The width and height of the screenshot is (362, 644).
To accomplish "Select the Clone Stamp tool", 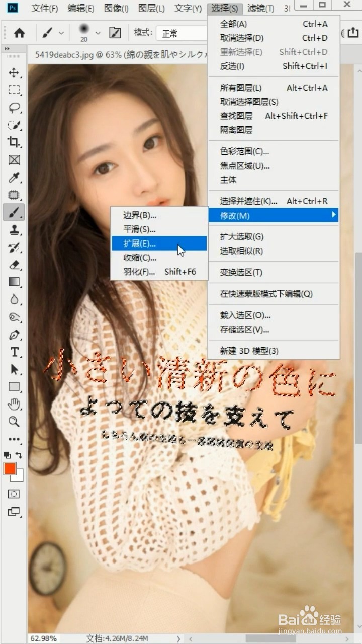I will (14, 230).
